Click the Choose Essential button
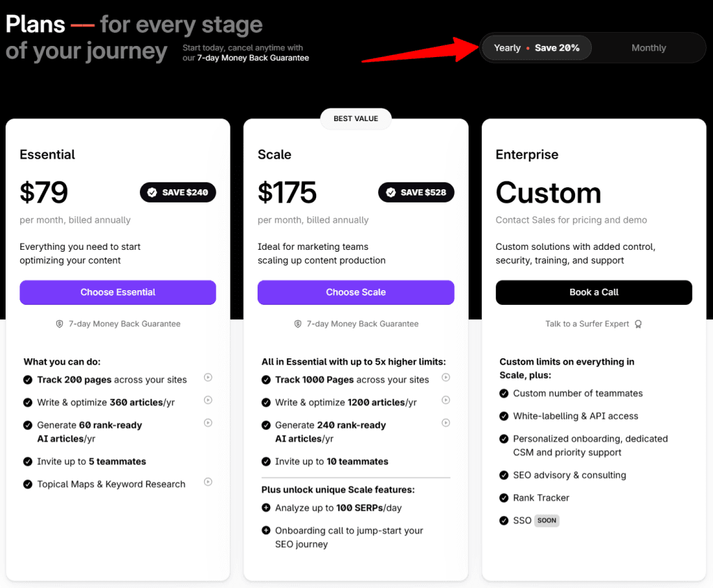 click(117, 292)
